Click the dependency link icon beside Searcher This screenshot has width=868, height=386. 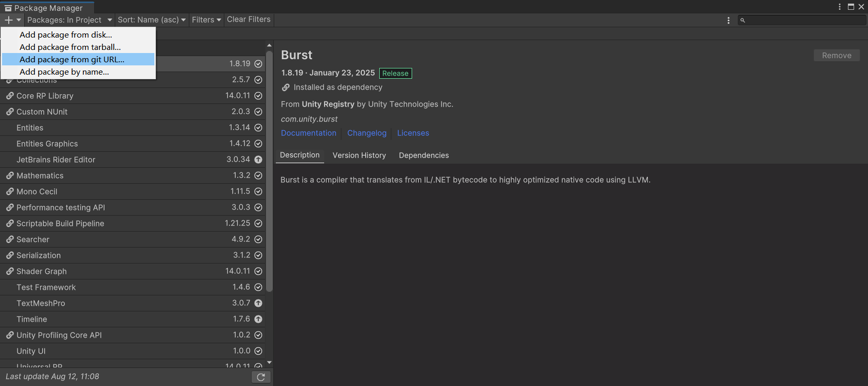coord(10,239)
